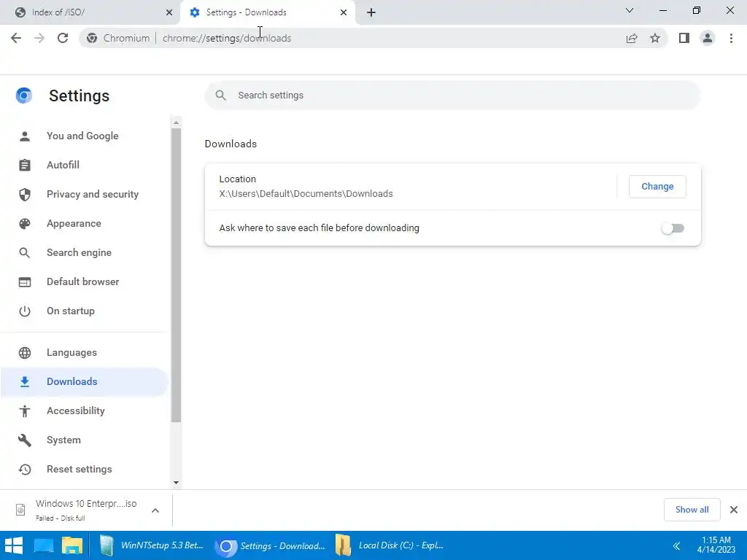Click the address bar URL
Viewport: 747px width, 560px height.
pyautogui.click(x=227, y=38)
